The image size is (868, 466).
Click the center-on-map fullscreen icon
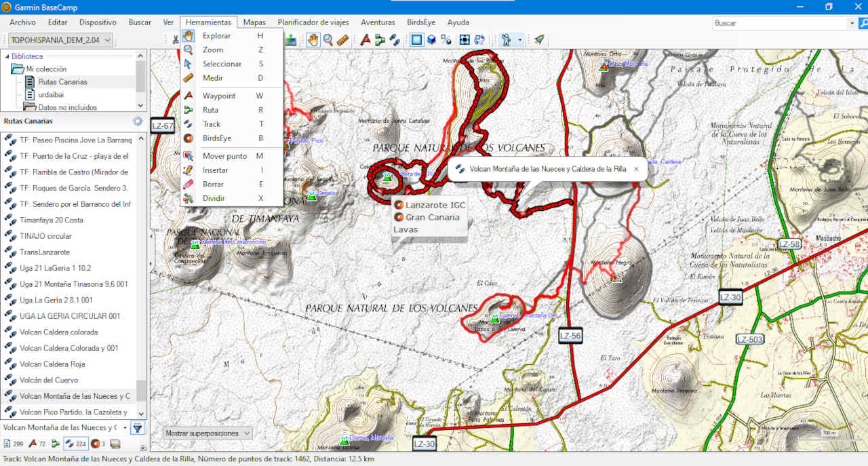pyautogui.click(x=465, y=40)
